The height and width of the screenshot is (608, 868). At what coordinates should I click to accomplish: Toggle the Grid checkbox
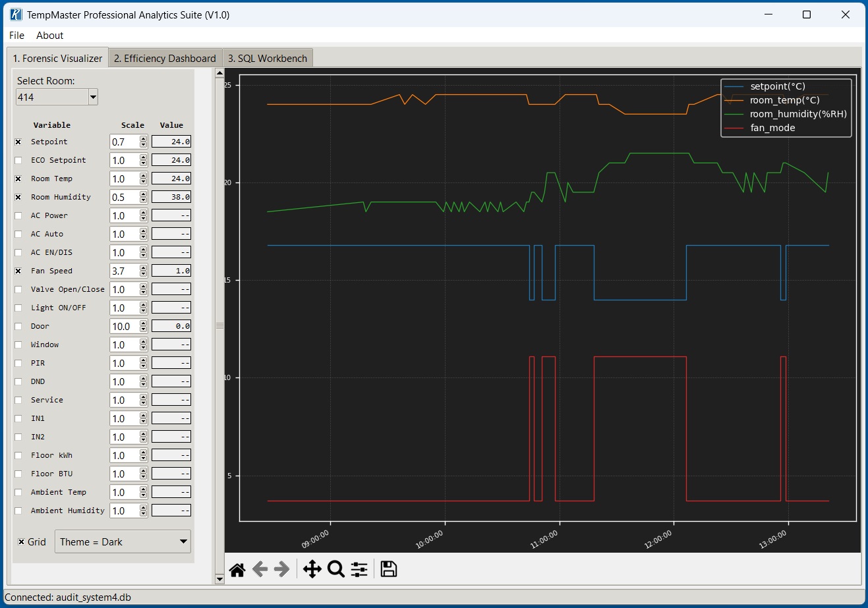pos(21,541)
